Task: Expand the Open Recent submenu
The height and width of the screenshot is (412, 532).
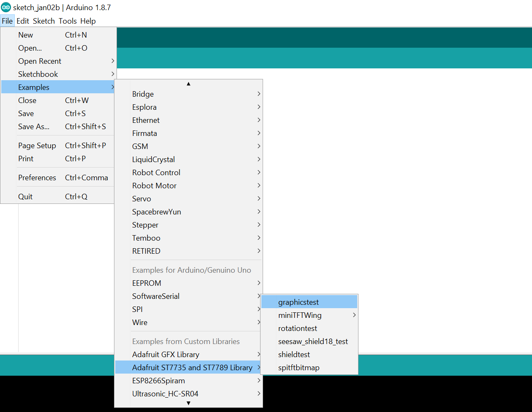Action: pos(40,61)
